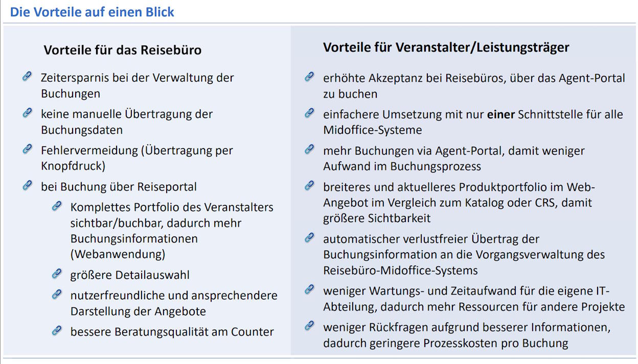Click the bold word einer in Schnittstelle bullet
The image size is (638, 364).
(x=501, y=114)
